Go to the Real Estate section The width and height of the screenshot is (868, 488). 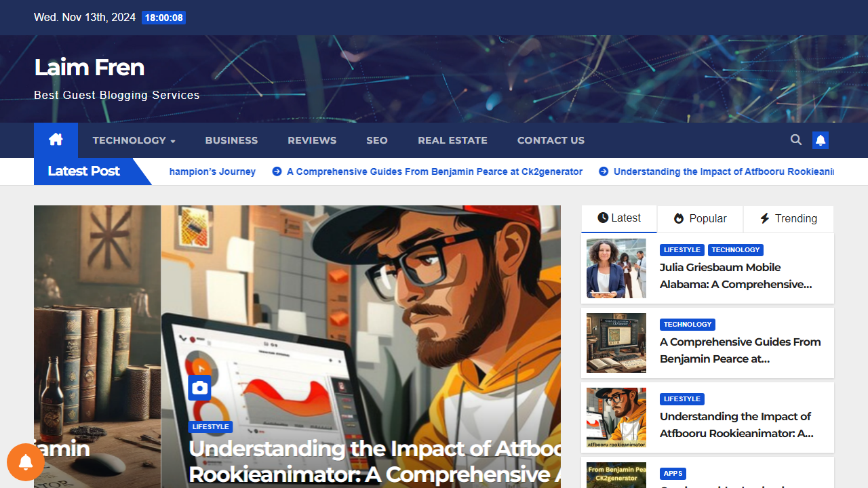[452, 140]
